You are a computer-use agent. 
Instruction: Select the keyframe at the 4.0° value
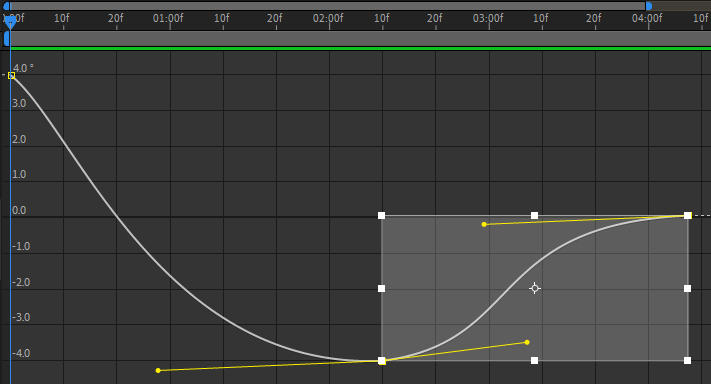(12, 76)
